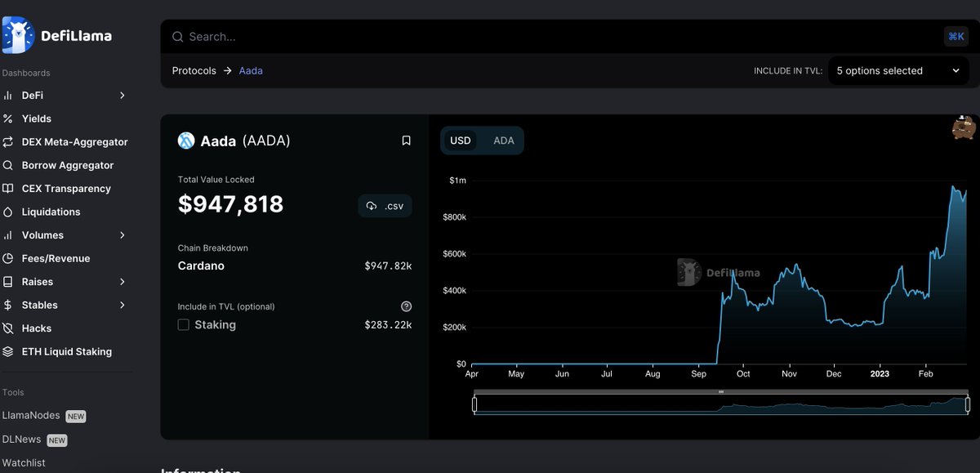Click the $947,818 total value figure
Viewport: 980px width, 473px height.
(231, 203)
